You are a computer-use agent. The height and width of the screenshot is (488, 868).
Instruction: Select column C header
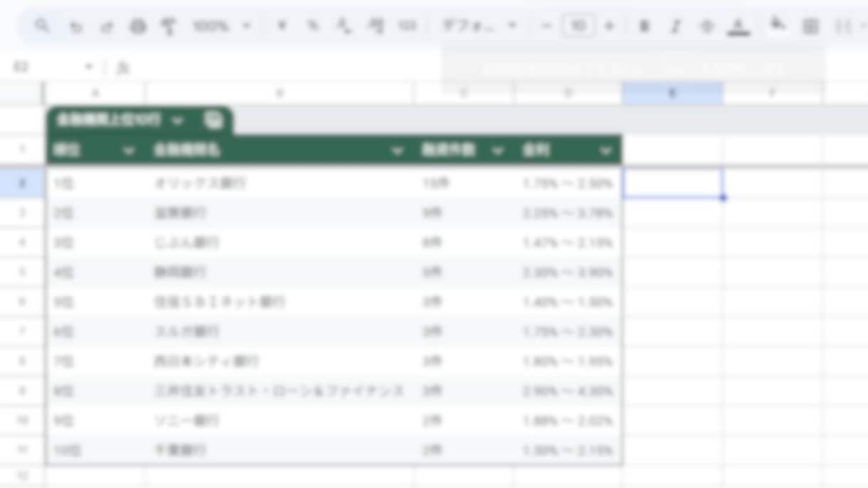click(x=464, y=93)
